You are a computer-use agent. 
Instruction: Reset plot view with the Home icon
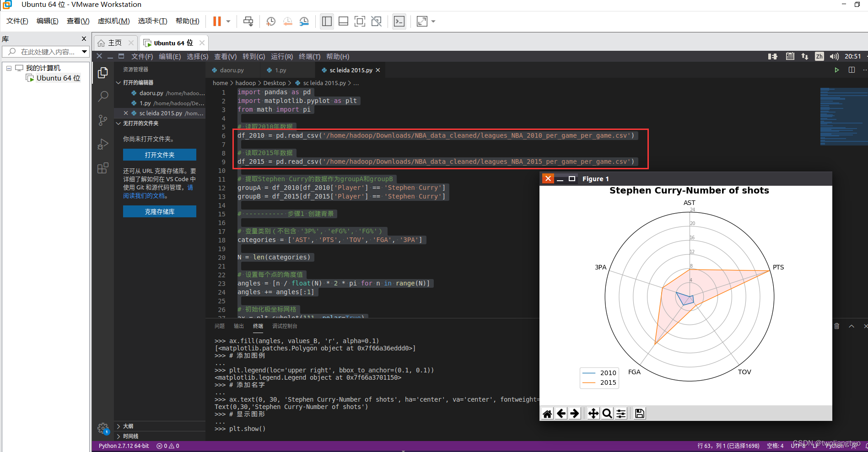(547, 413)
